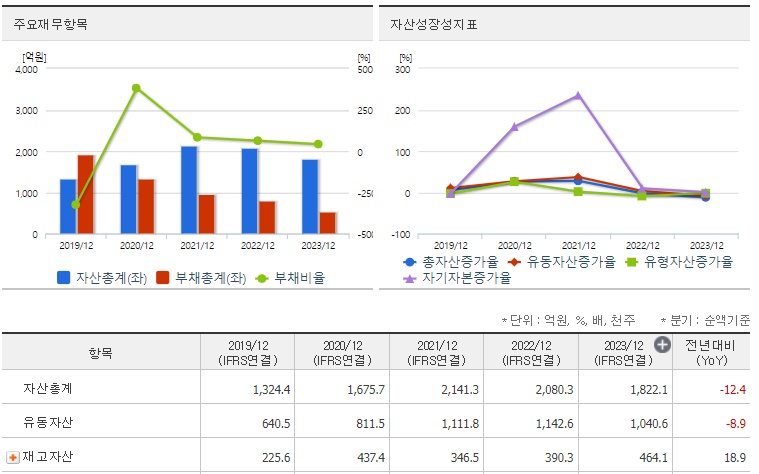The width and height of the screenshot is (759, 474).
Task: Click the 2019/12 red 부채총계 bar
Action: pos(86,195)
